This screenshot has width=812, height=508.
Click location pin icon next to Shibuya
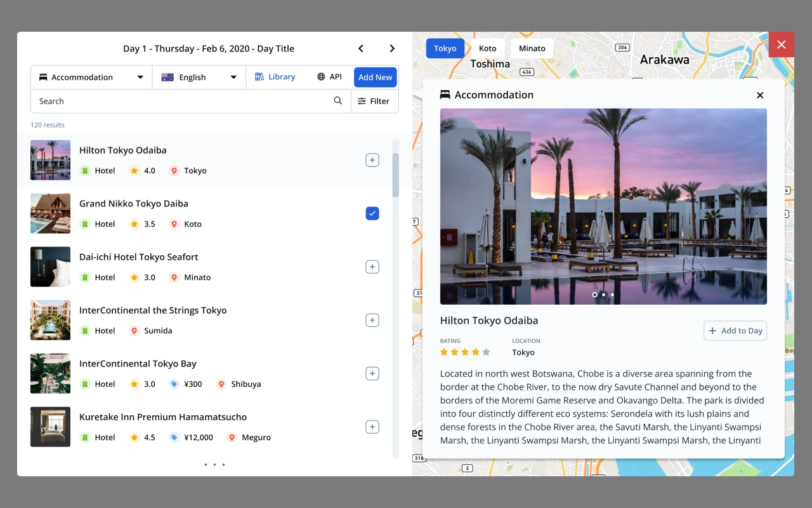tap(221, 384)
